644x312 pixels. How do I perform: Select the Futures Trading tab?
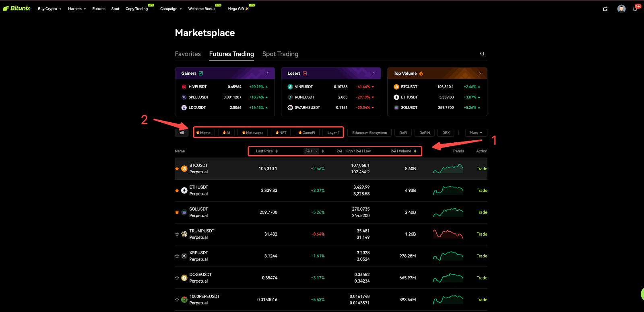coord(231,54)
